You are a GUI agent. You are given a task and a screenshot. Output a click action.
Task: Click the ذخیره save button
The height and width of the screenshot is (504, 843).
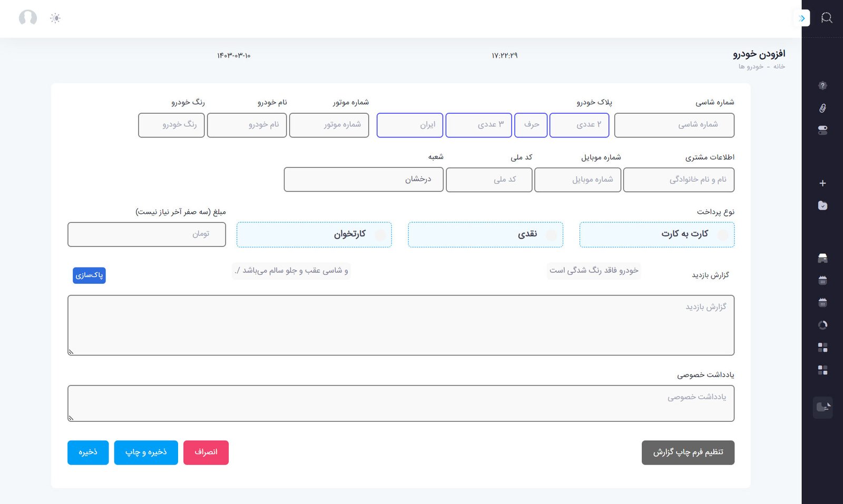tap(88, 452)
